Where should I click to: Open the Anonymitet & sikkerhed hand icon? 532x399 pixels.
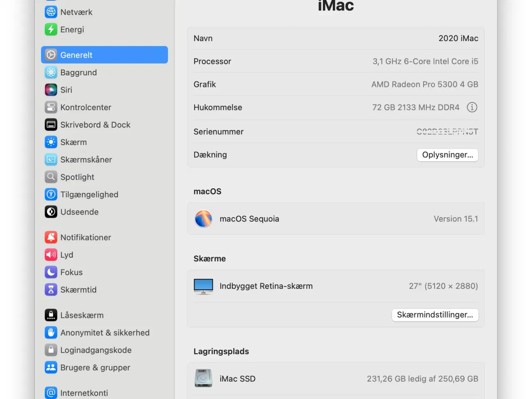coord(51,332)
